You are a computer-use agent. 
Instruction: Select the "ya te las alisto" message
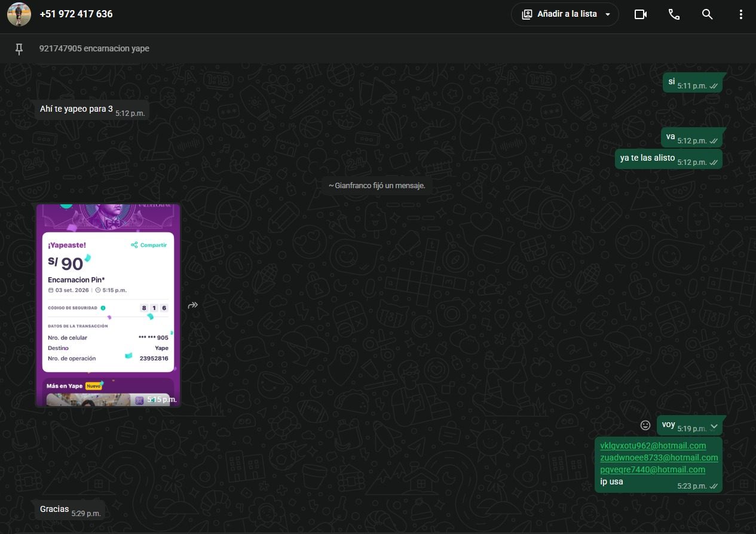tap(668, 159)
